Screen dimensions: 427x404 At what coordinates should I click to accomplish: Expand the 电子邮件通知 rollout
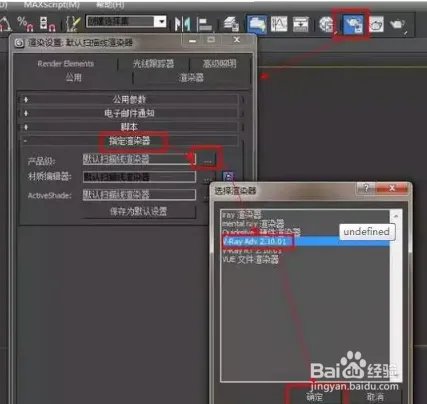pyautogui.click(x=129, y=113)
